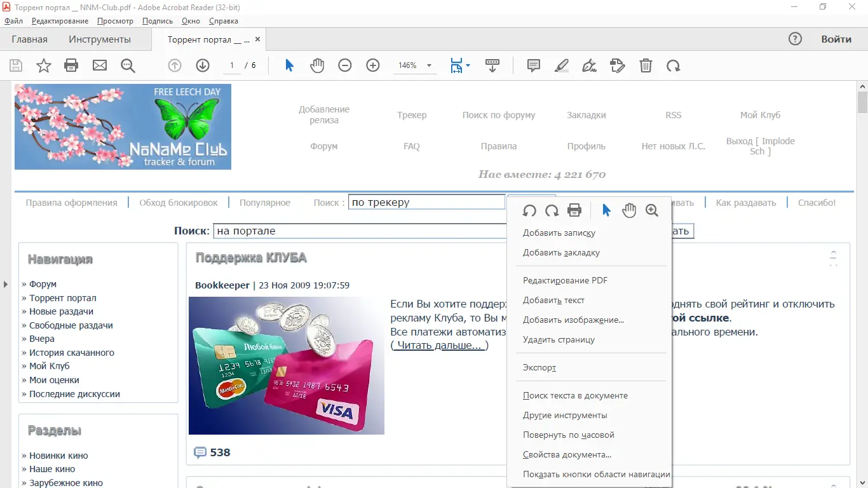The image size is (868, 488).
Task: Click the save file toolbar icon
Action: click(x=16, y=65)
